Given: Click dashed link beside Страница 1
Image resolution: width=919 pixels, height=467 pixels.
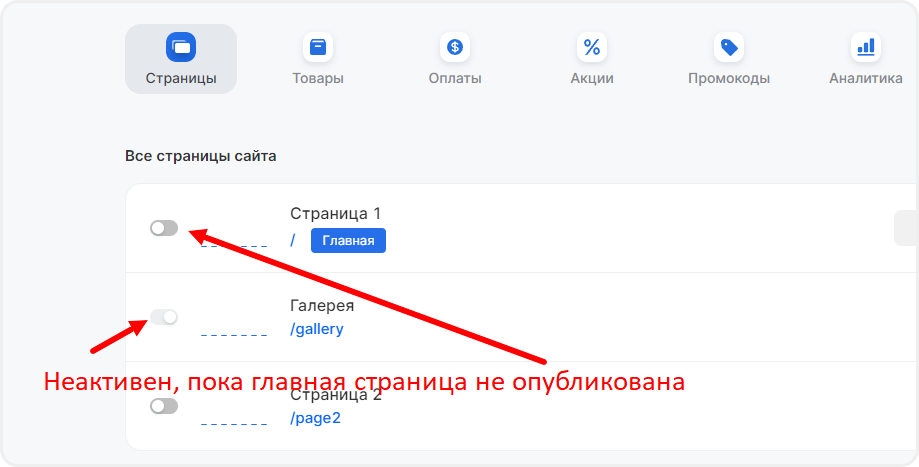Looking at the screenshot, I should (x=234, y=246).
